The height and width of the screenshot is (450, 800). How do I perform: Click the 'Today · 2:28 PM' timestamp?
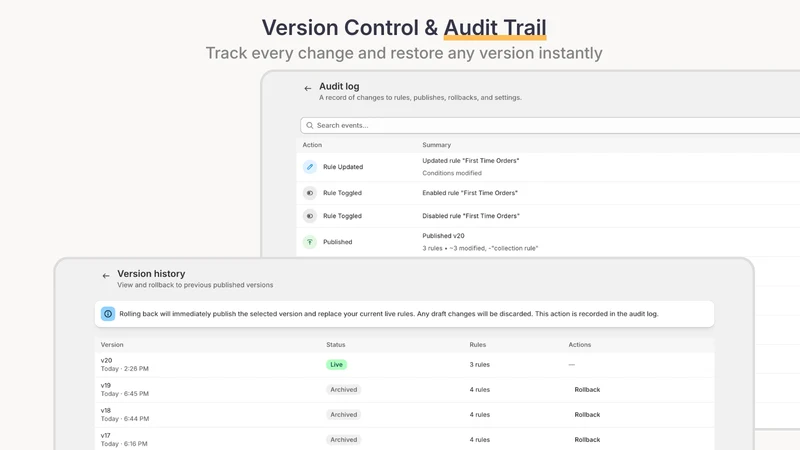tap(124, 368)
